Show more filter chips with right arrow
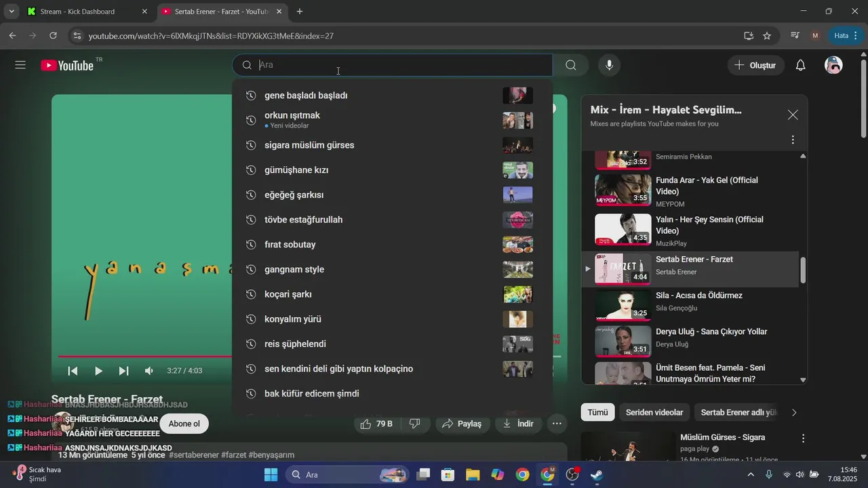Screen dimensions: 868x488 (794, 412)
